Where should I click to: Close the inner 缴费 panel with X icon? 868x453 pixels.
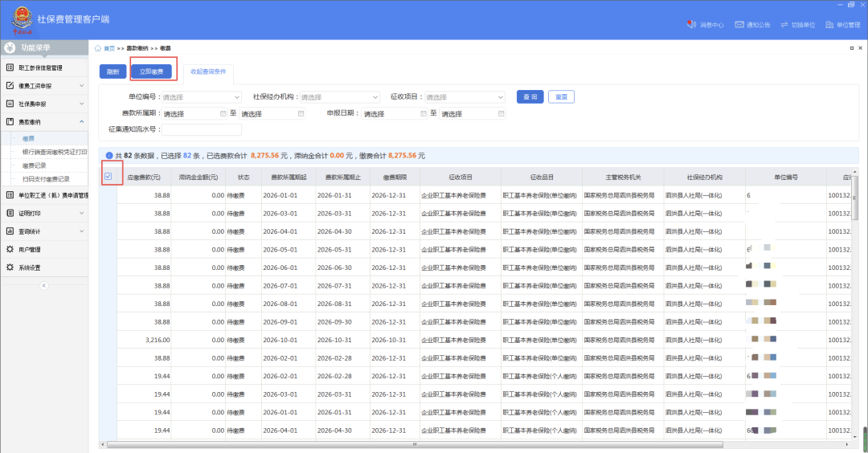pos(860,48)
